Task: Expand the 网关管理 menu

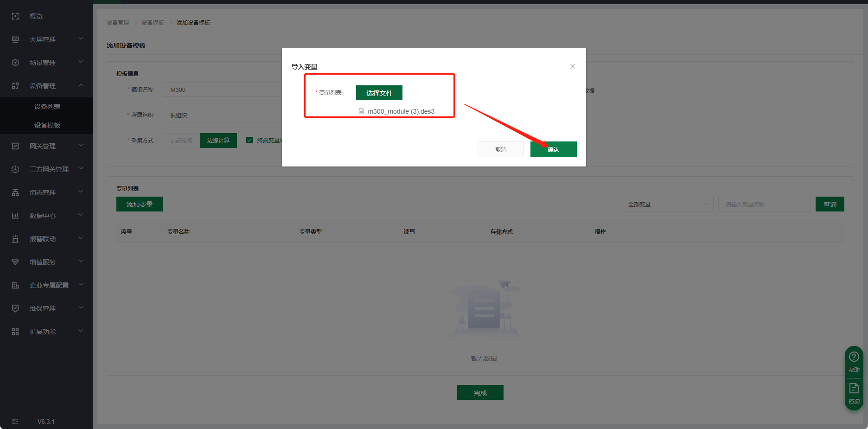Action: coord(81,145)
